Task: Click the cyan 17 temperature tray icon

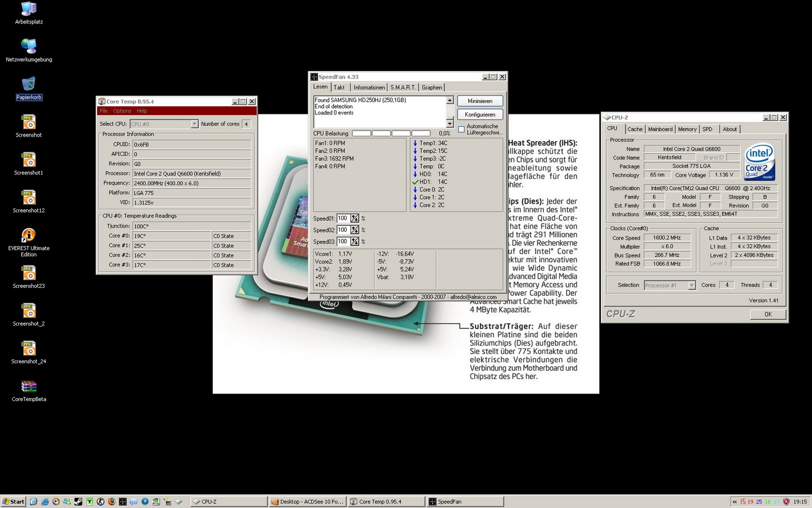Action: (x=776, y=502)
